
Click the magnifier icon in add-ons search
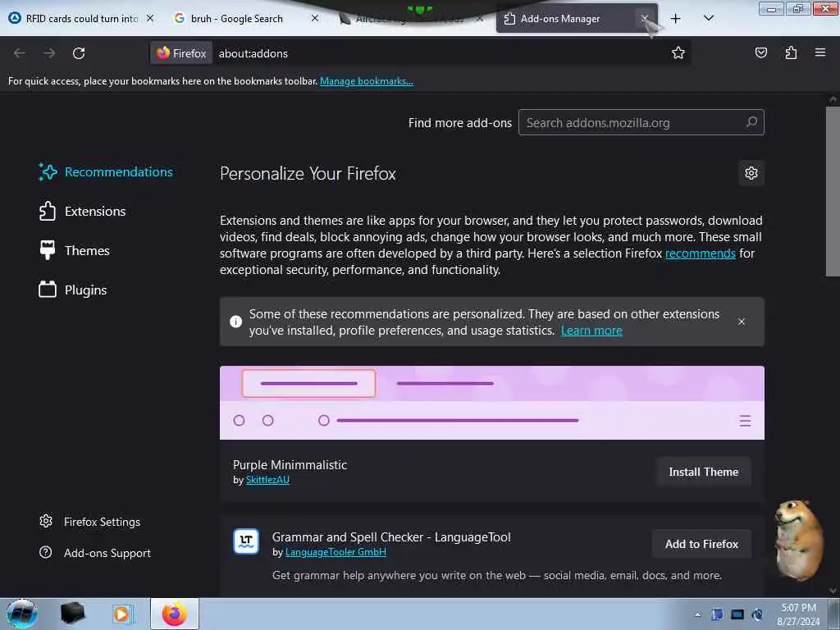coord(751,122)
